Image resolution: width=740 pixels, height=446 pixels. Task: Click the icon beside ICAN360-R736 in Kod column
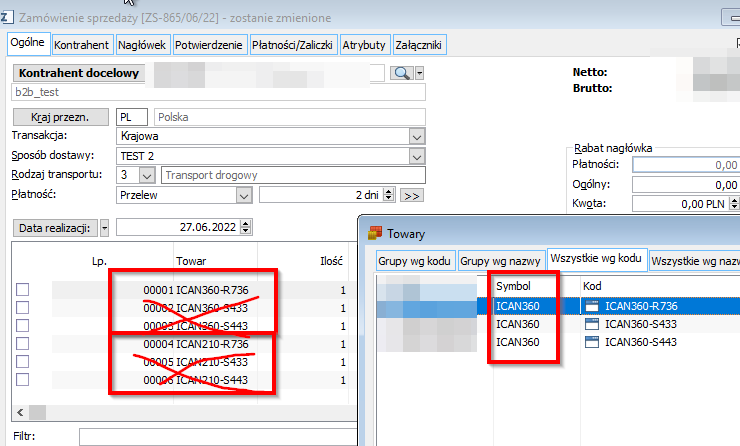pyautogui.click(x=592, y=306)
